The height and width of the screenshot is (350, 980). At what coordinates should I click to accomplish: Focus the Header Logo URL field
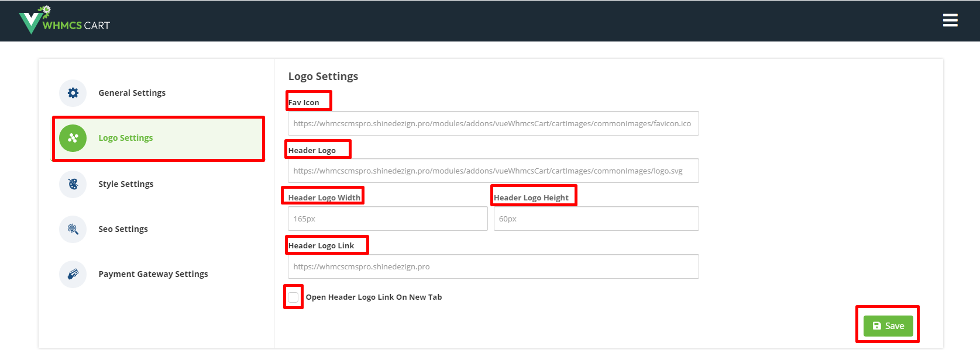click(493, 171)
